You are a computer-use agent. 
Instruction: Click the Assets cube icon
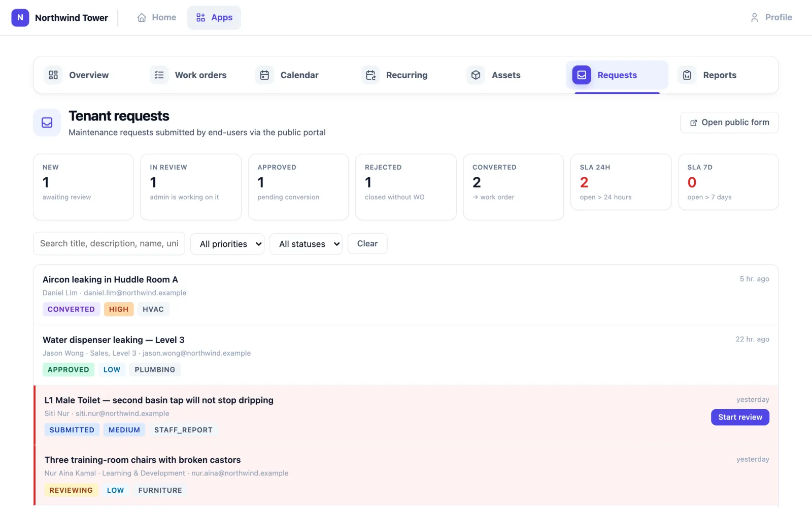(x=476, y=75)
